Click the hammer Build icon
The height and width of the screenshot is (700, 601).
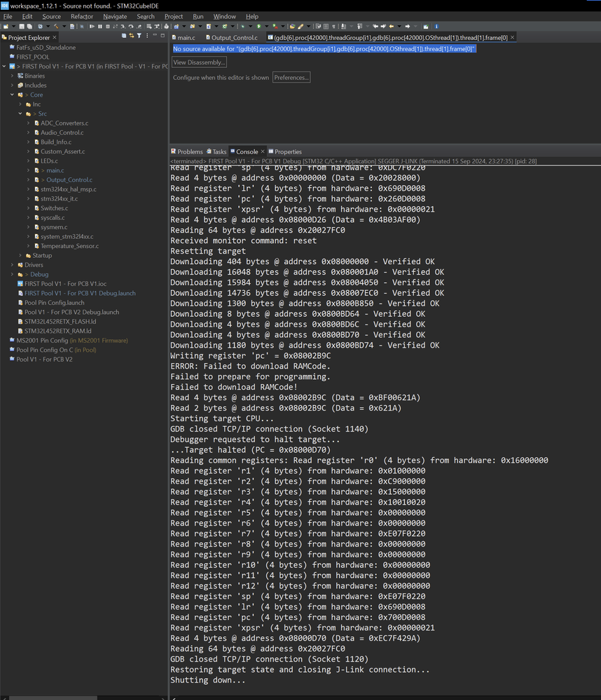tap(56, 27)
